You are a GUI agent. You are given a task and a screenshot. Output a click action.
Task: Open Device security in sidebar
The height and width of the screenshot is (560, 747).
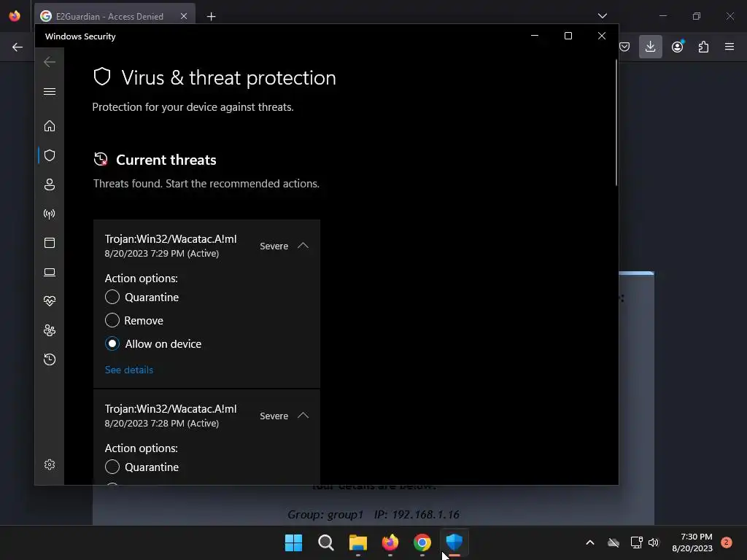coord(50,272)
